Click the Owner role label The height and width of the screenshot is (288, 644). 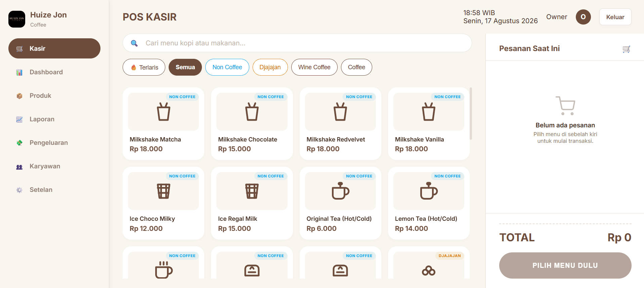click(x=557, y=17)
